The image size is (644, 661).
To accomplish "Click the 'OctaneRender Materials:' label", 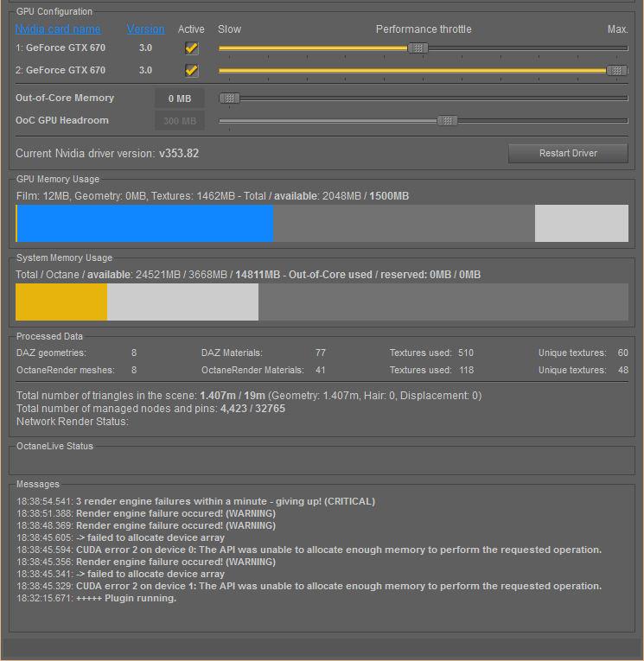I will 252,370.
